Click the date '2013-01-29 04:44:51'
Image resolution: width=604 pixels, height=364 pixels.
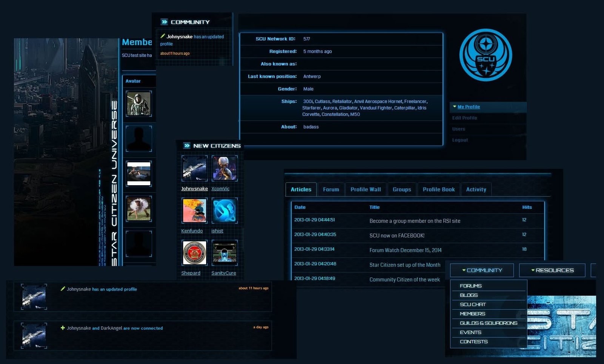(x=314, y=220)
